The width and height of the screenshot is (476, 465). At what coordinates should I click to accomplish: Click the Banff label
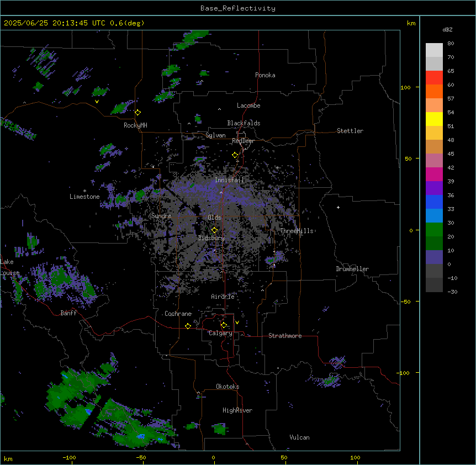pos(68,313)
